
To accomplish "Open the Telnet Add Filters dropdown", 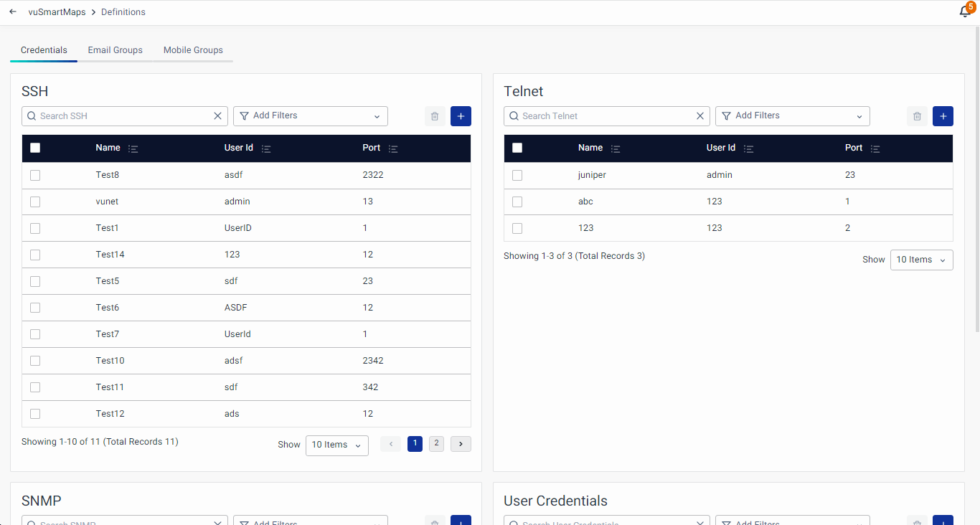I will (x=792, y=116).
